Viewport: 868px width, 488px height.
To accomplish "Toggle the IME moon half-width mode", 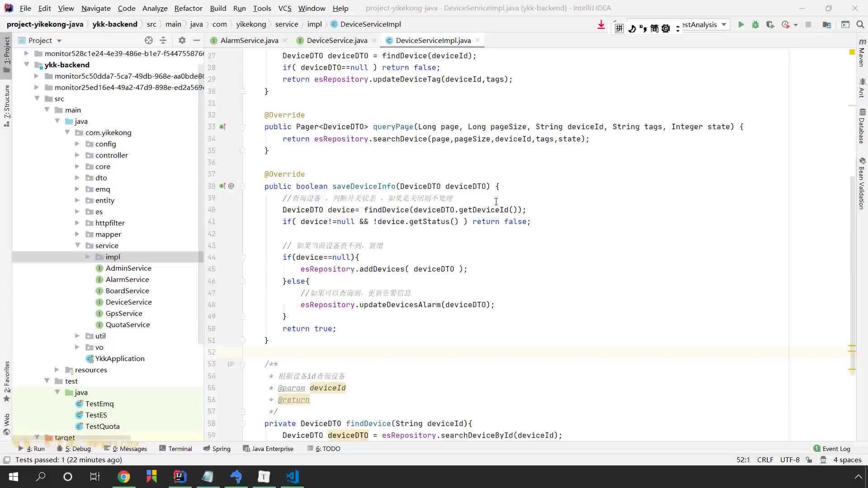I will pos(632,28).
